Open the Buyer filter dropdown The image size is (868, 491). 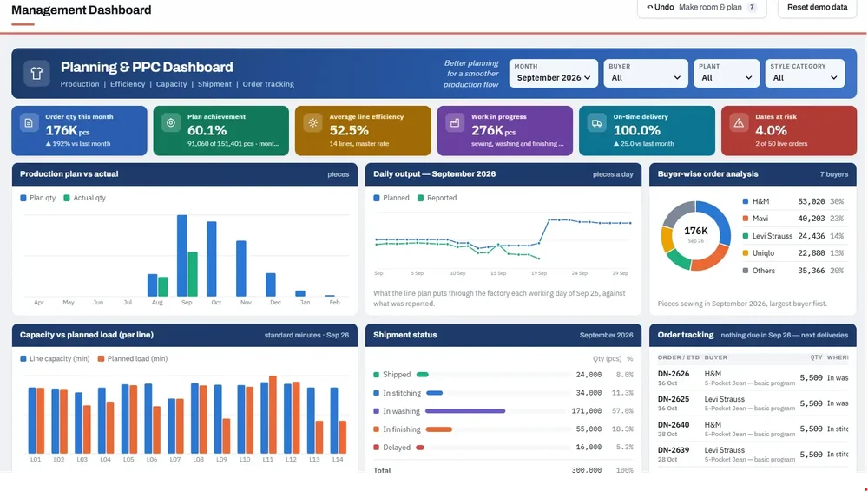[646, 73]
